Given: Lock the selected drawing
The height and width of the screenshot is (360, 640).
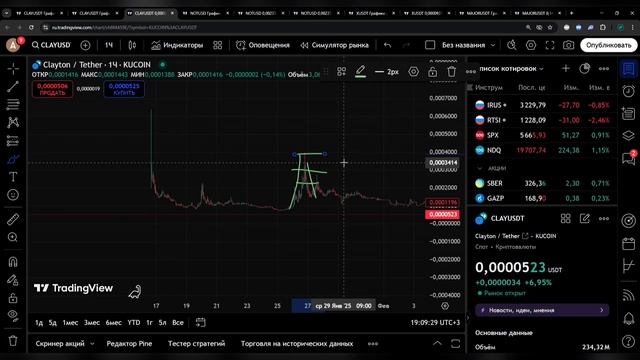Looking at the screenshot, I should pos(432,72).
